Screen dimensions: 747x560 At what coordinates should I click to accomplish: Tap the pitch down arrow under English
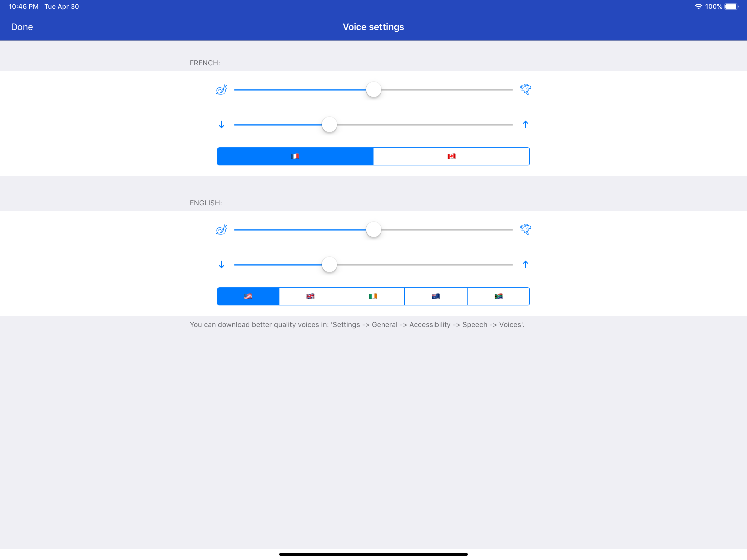(x=221, y=264)
